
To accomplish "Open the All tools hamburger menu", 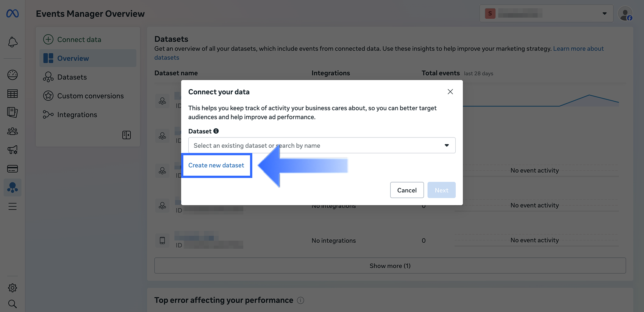I will coord(13,206).
